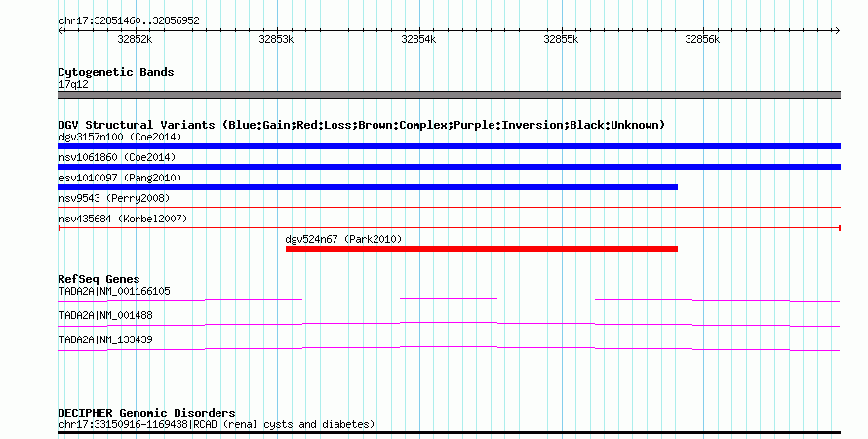Select the nsv435684 (Korbel2007) red variant line
This screenshot has width=868, height=439.
pos(449,228)
